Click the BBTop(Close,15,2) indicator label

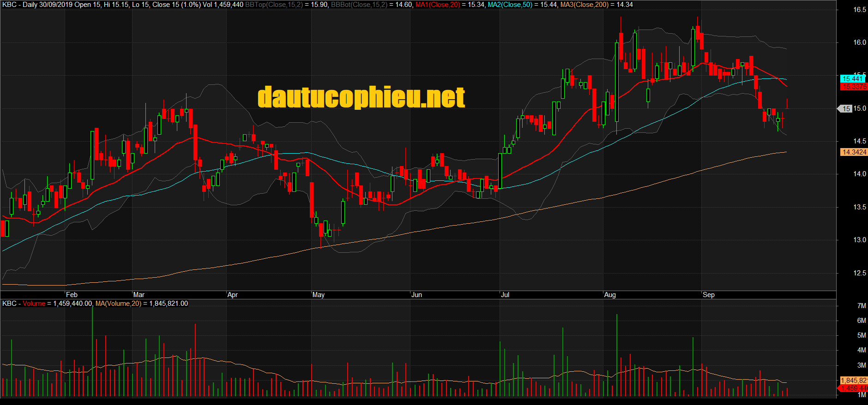[274, 5]
